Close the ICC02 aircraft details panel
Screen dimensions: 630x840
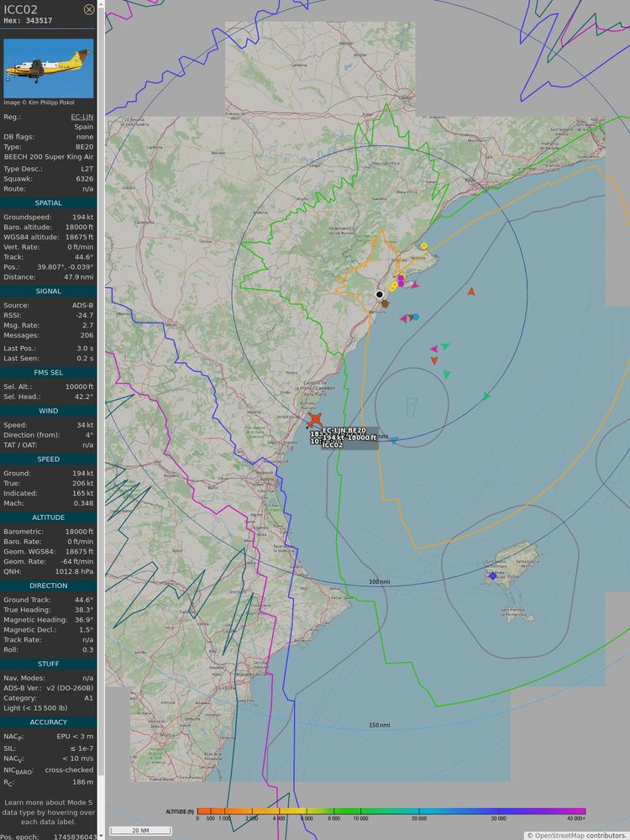pyautogui.click(x=89, y=9)
